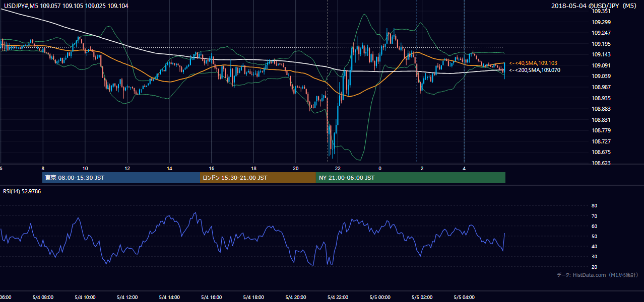This screenshot has height=302, width=644.
Task: Click the RSI(14) 52.9786 indicator label
Action: [22, 191]
